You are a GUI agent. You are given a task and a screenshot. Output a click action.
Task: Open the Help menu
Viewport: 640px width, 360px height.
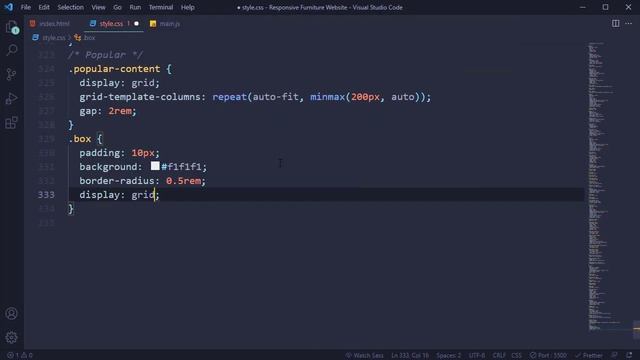(x=188, y=7)
